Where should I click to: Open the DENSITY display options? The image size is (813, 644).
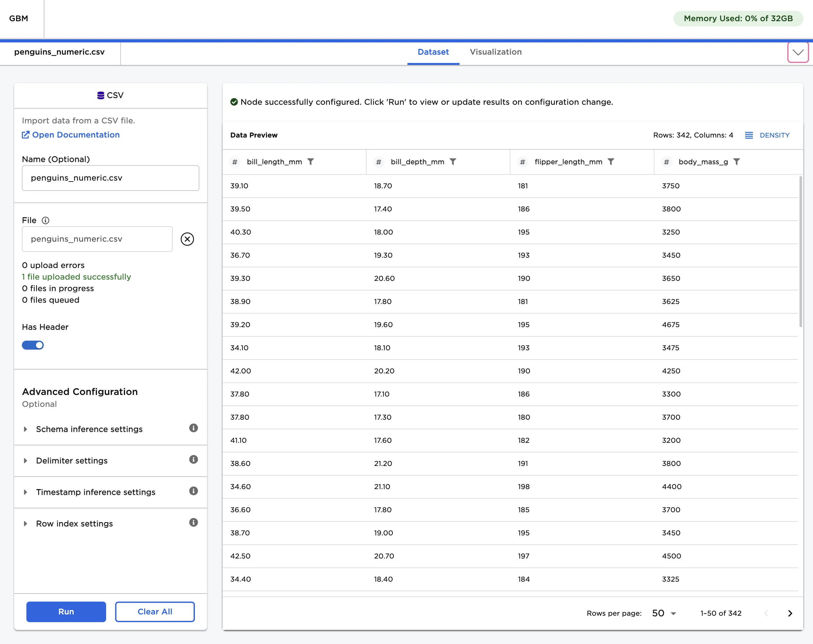(767, 135)
